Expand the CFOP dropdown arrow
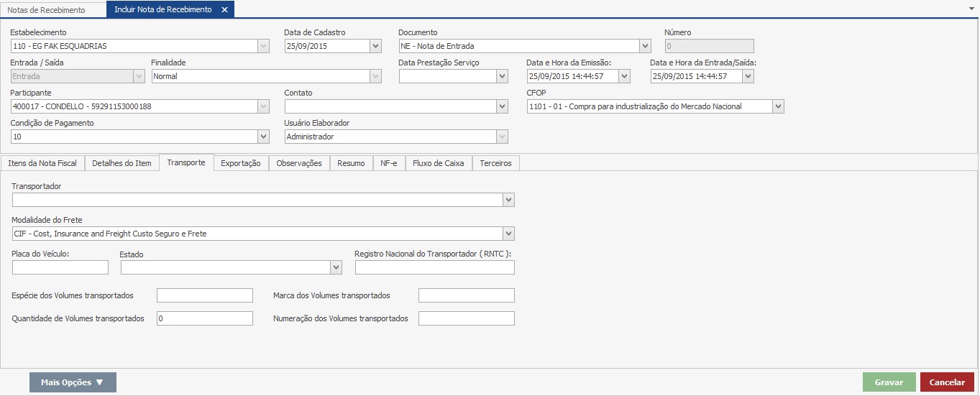Image resolution: width=980 pixels, height=396 pixels. (x=778, y=106)
